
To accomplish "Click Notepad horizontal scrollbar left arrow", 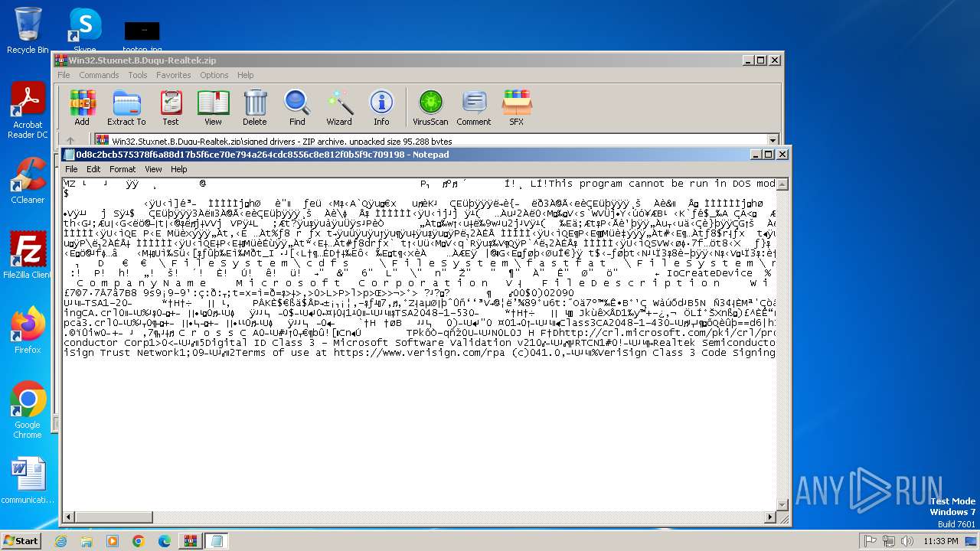I will click(x=69, y=517).
